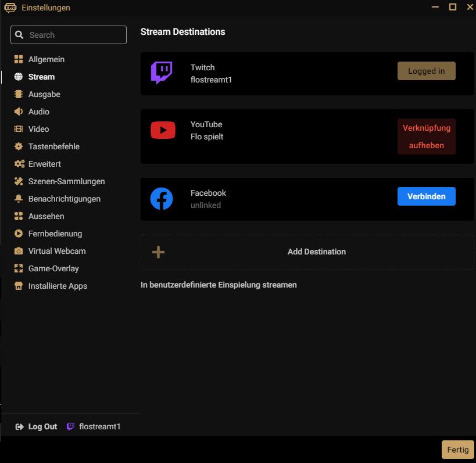This screenshot has width=476, height=463.
Task: Unlink YouTube with Verknüpfung aufheben
Action: coord(426,137)
